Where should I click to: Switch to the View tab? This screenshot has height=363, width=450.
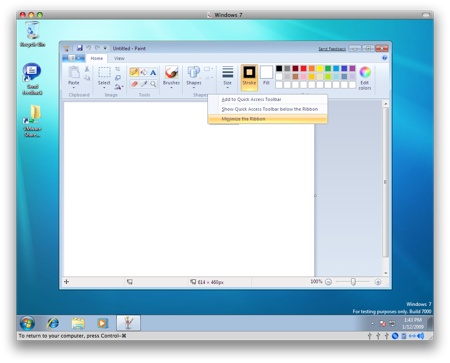pos(119,58)
